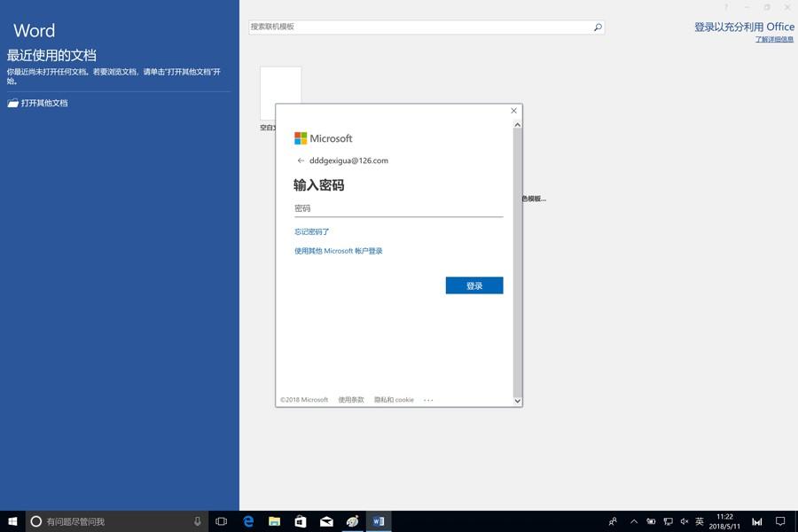
Task: Click the Cortana search box
Action: pyautogui.click(x=117, y=521)
